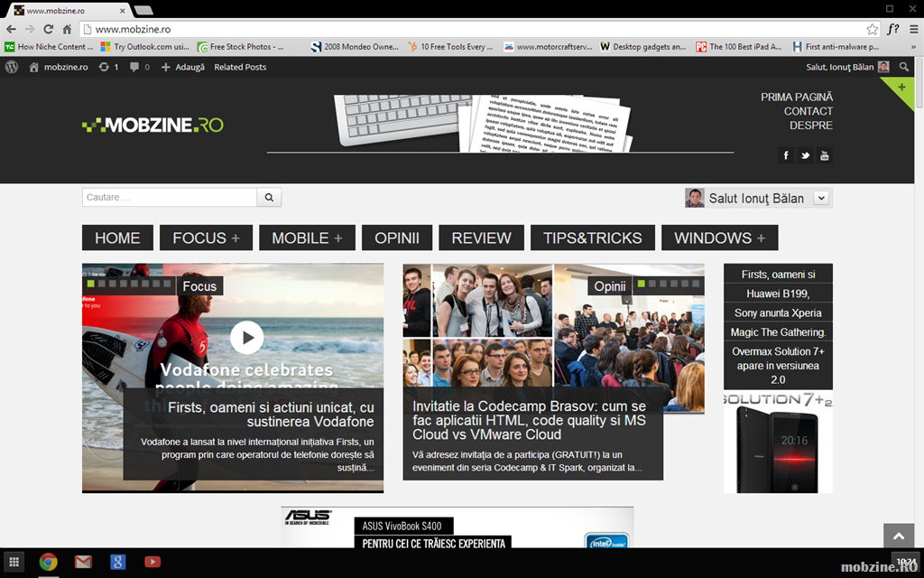Expand the WINDOWS + menu

[x=719, y=238]
